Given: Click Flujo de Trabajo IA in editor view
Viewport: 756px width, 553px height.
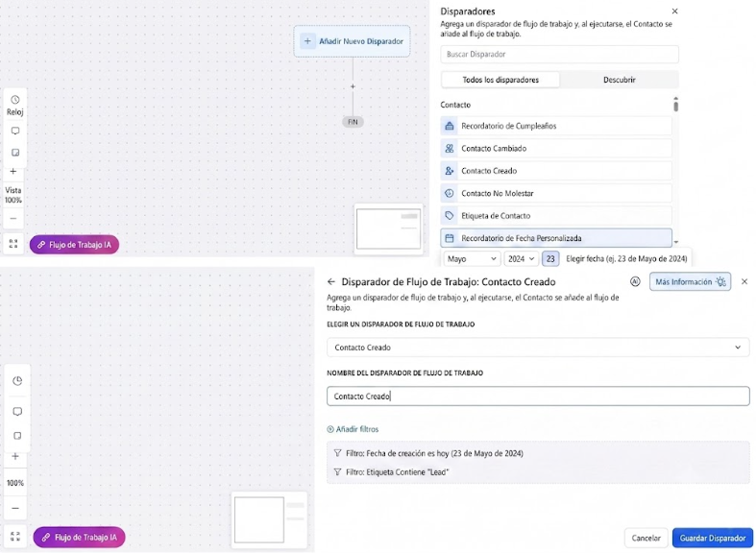Looking at the screenshot, I should pyautogui.click(x=79, y=537).
